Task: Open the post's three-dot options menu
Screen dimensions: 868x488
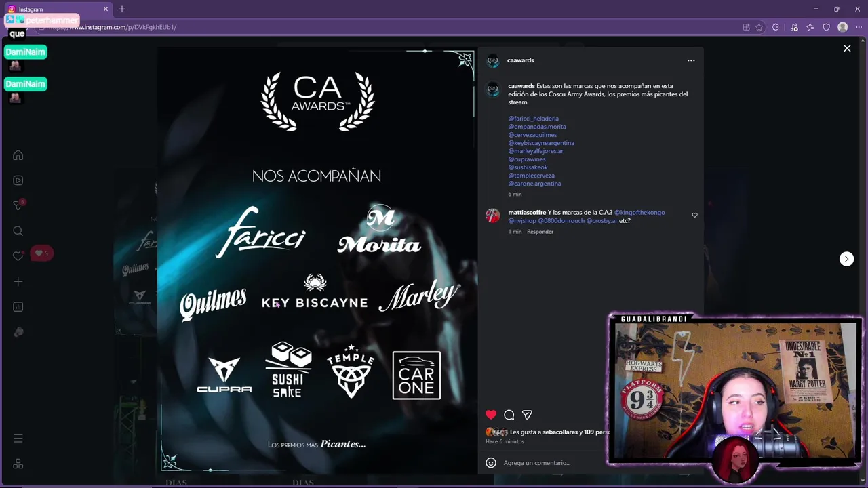Action: (x=691, y=60)
